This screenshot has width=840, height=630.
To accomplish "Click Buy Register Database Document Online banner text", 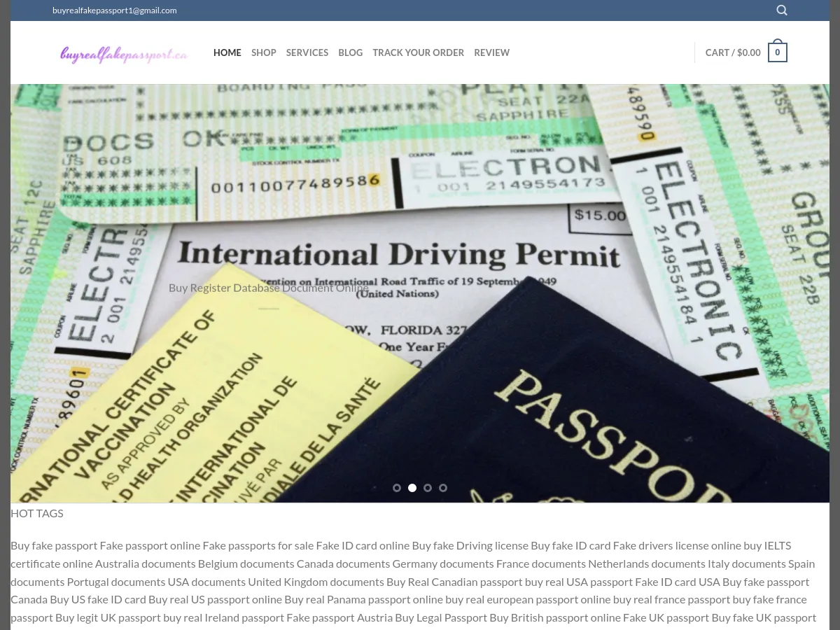I will point(268,287).
